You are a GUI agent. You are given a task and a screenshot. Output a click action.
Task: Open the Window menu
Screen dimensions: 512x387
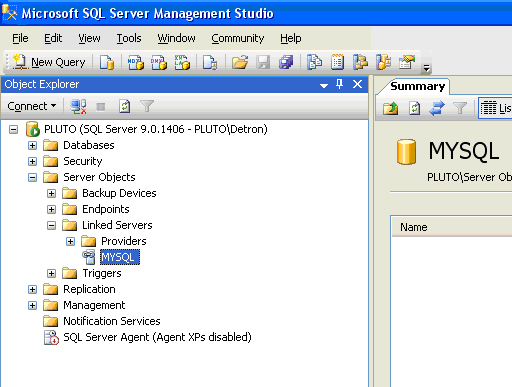click(176, 38)
